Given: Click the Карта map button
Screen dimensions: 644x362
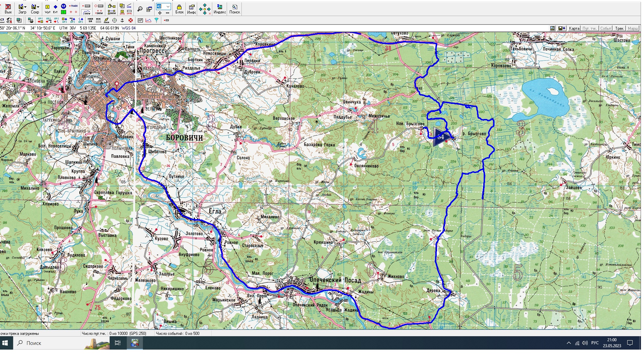Looking at the screenshot, I should tap(574, 28).
